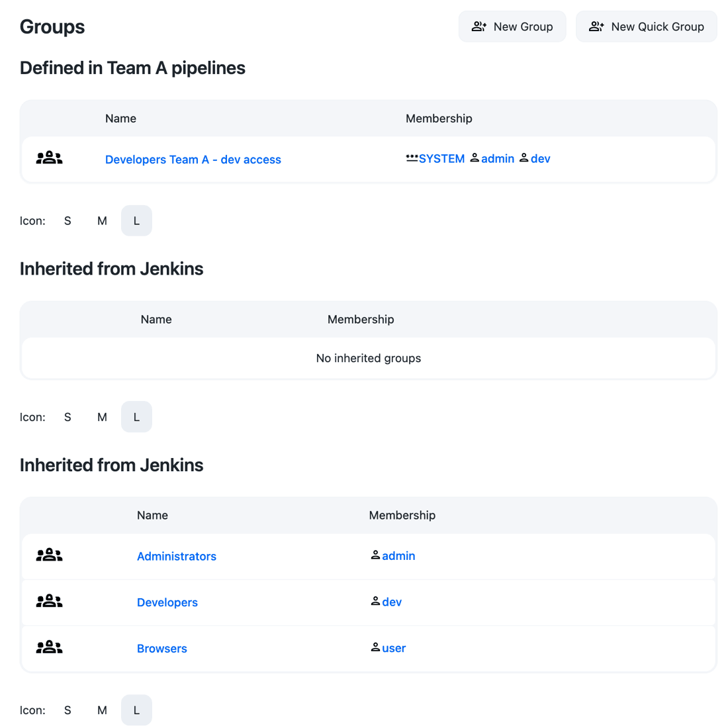The image size is (728, 728).
Task: Open the Browsers group link
Action: click(161, 649)
